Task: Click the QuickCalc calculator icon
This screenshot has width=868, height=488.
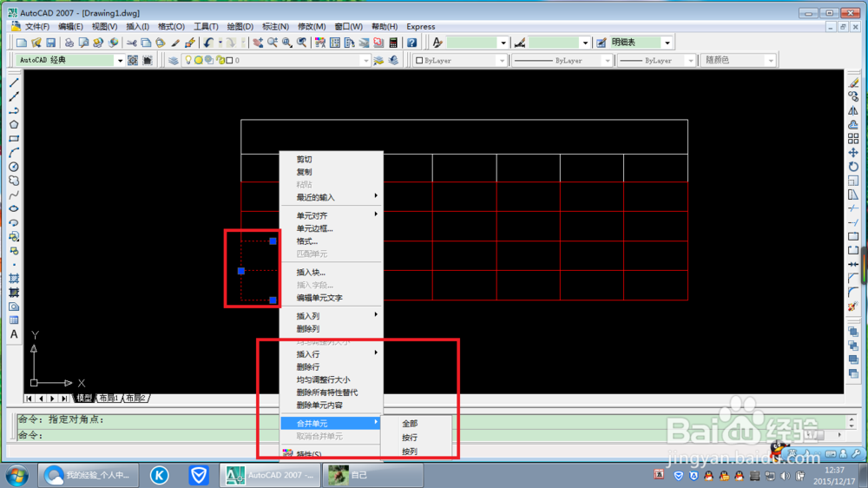Action: pos(393,43)
